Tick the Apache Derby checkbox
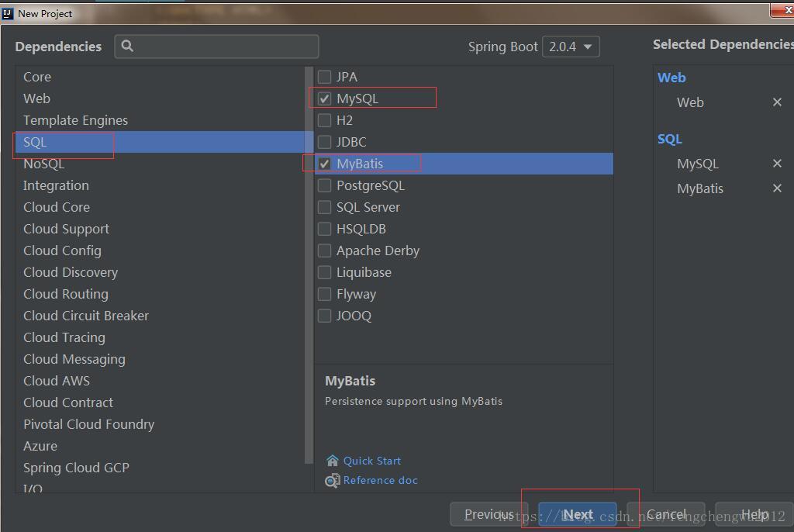The width and height of the screenshot is (794, 532). [324, 250]
